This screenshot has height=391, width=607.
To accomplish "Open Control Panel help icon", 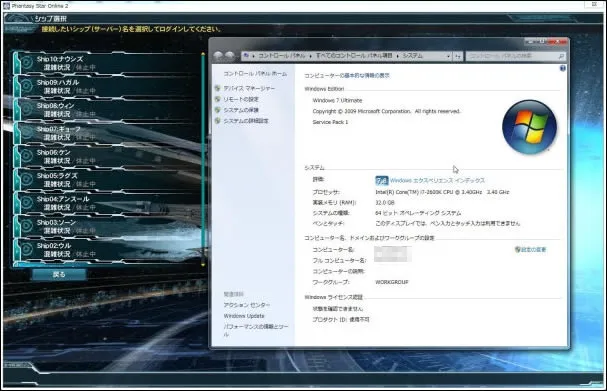I will tap(562, 68).
